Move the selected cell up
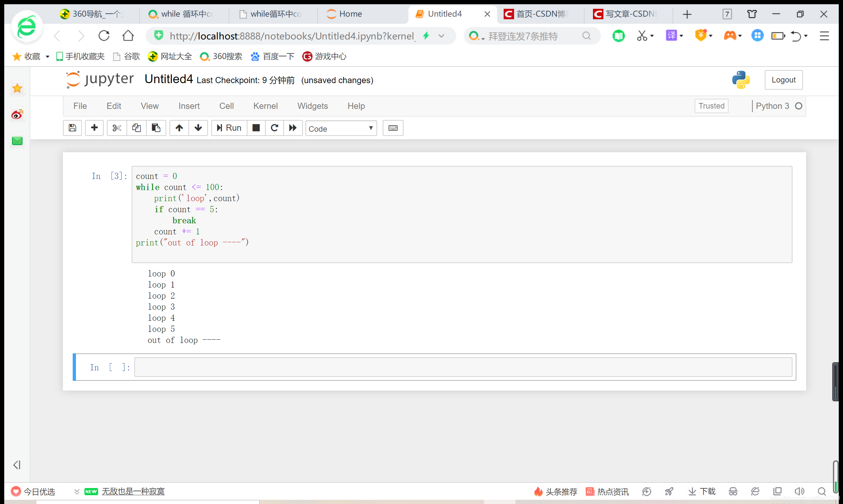This screenshot has width=843, height=504. tap(179, 128)
